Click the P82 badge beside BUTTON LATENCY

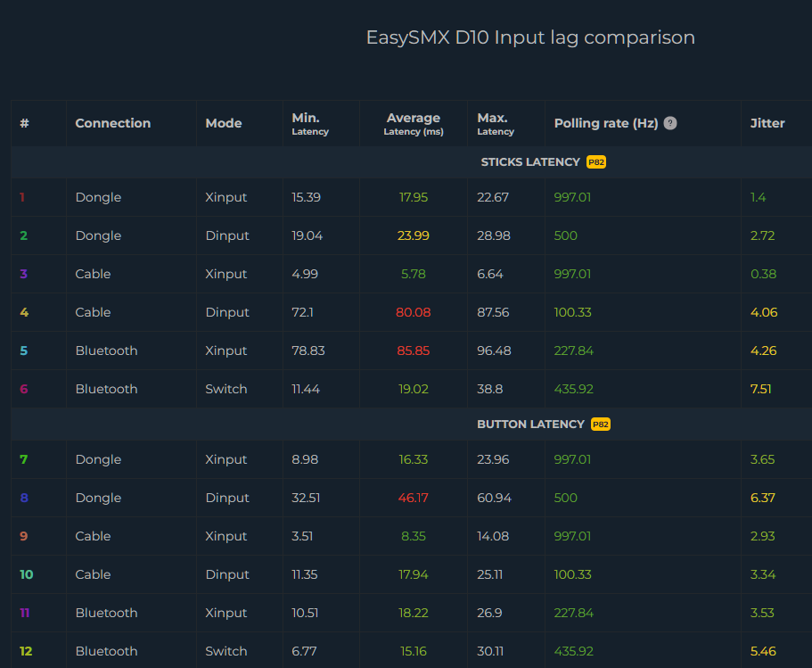[601, 425]
